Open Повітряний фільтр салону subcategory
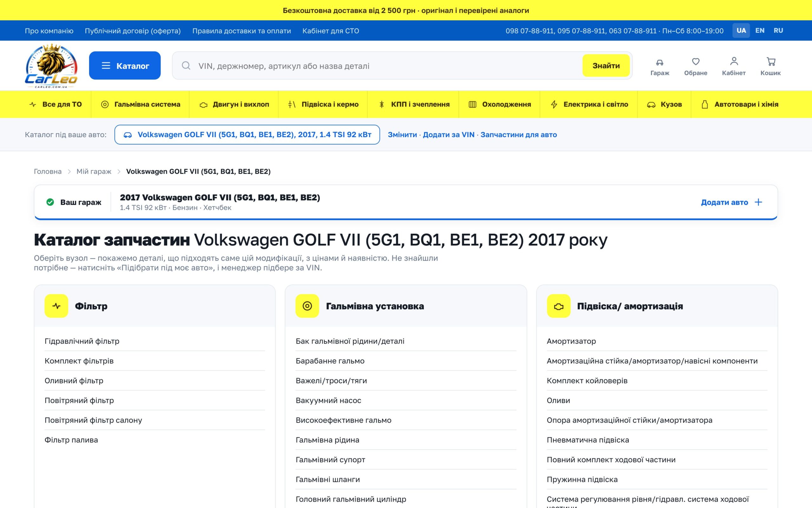This screenshot has height=508, width=812. point(155,420)
